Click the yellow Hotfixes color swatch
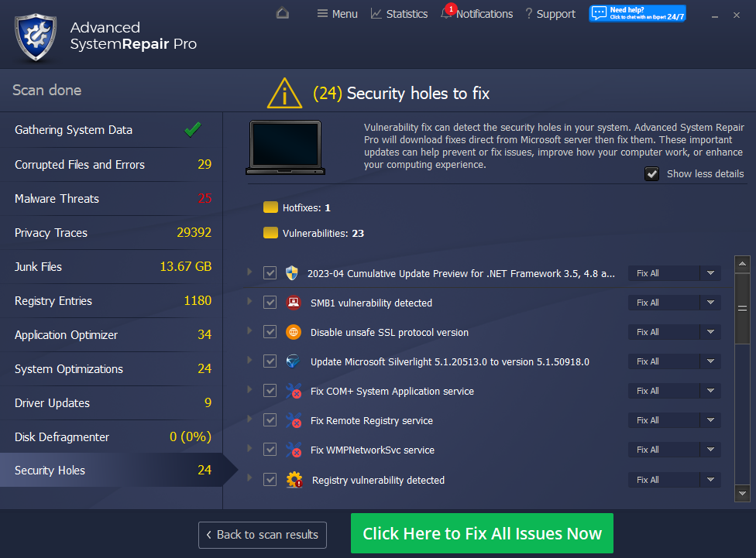This screenshot has width=756, height=558. [270, 207]
